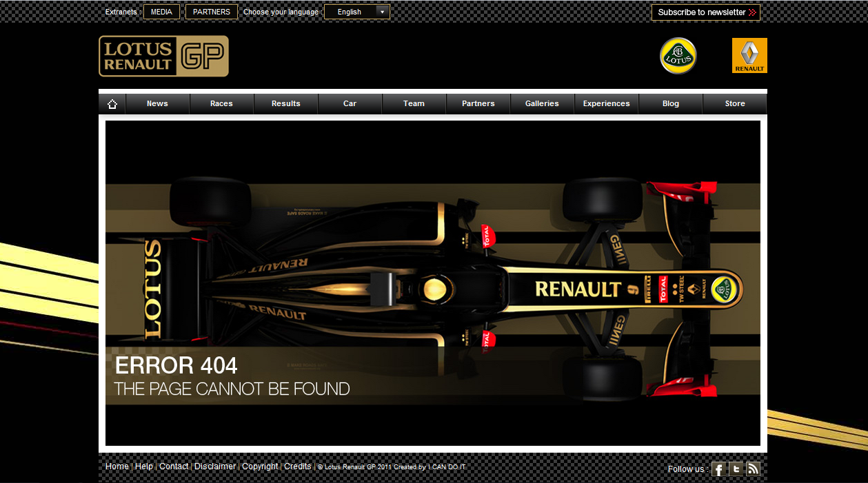Select the Galleries menu item
Image resolution: width=868 pixels, height=483 pixels.
click(x=542, y=104)
